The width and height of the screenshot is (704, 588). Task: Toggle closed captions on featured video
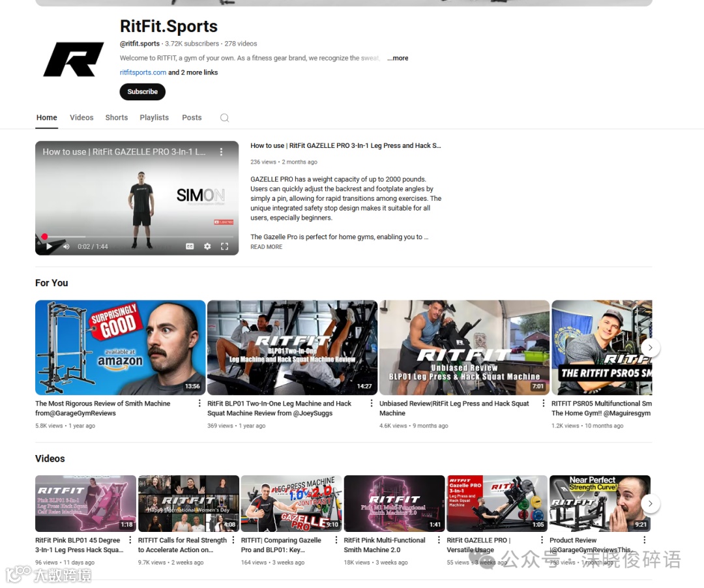[x=190, y=246]
